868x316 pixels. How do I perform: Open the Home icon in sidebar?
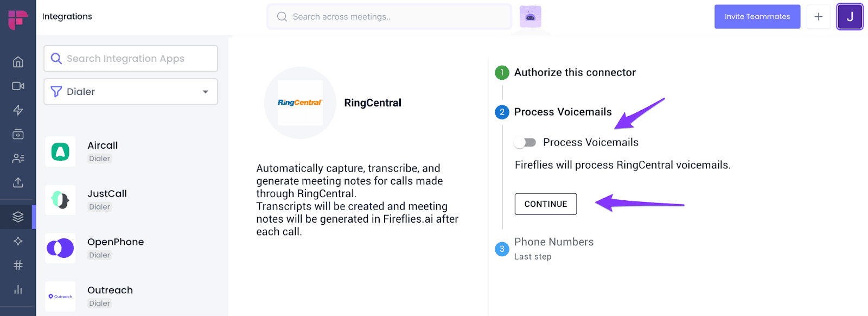point(18,62)
